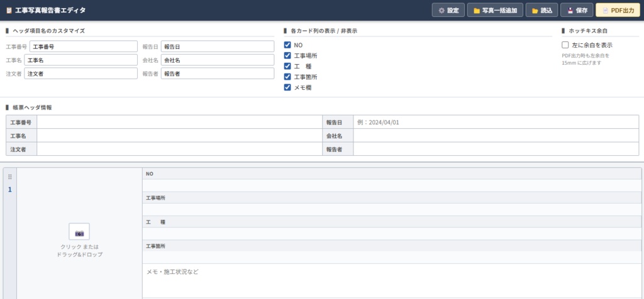Click the ホッチキス余白 heading

pos(588,31)
